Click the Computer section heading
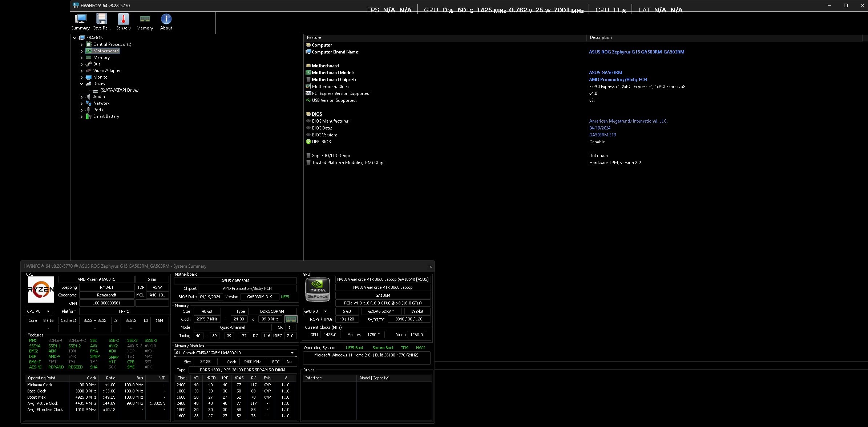The height and width of the screenshot is (427, 868). point(322,45)
